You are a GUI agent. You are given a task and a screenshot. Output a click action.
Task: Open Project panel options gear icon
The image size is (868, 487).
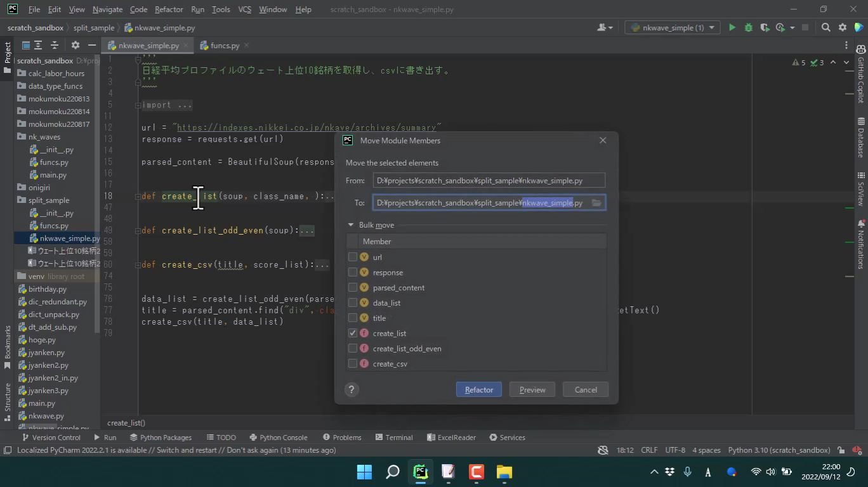tap(76, 45)
